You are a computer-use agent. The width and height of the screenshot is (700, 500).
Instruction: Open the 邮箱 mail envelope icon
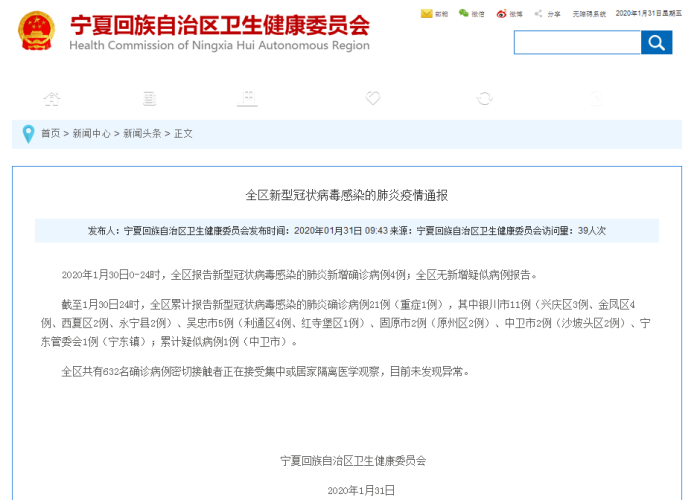pyautogui.click(x=426, y=13)
